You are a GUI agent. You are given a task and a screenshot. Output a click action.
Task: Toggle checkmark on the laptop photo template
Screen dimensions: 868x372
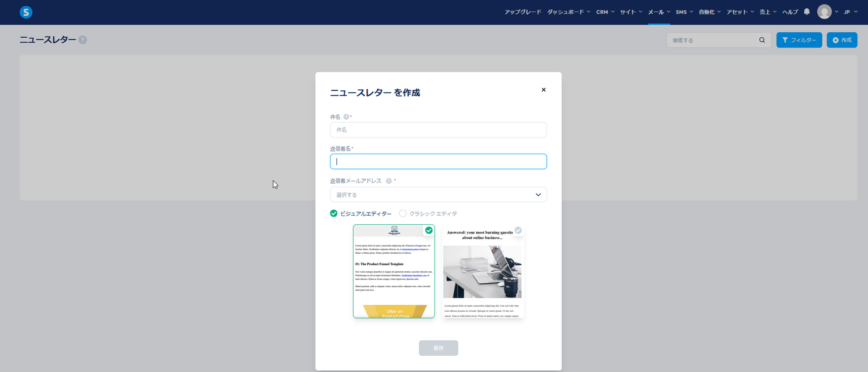(x=518, y=230)
